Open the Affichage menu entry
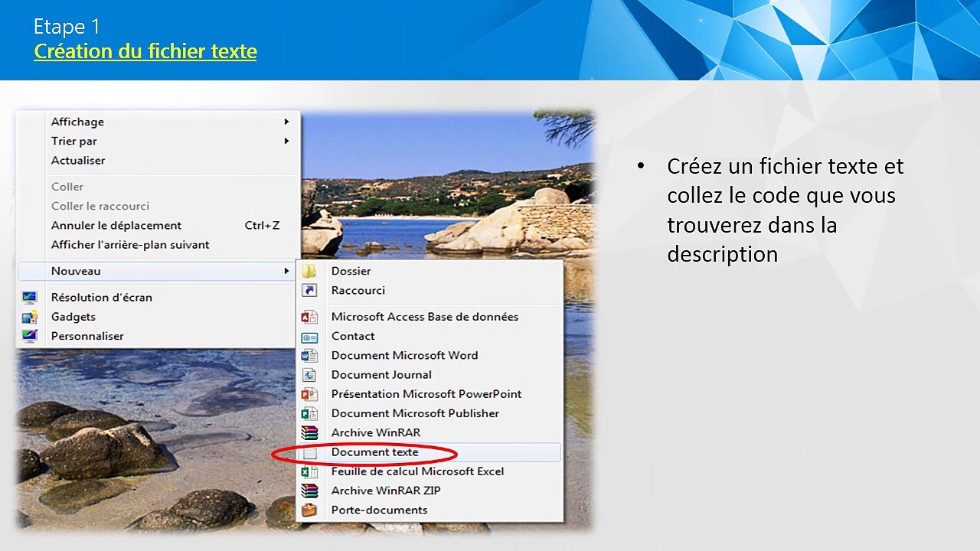Image resolution: width=980 pixels, height=551 pixels. 158,122
